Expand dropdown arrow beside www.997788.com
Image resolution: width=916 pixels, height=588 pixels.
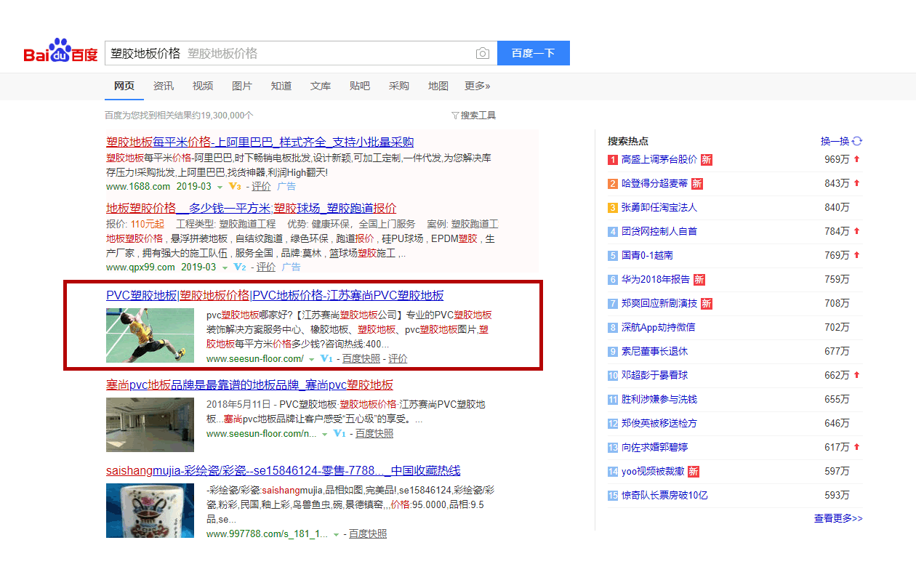(336, 534)
